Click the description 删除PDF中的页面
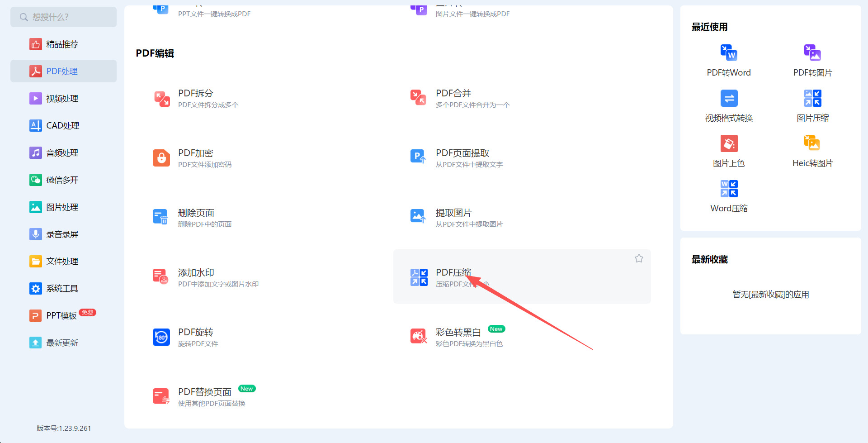 coord(205,224)
